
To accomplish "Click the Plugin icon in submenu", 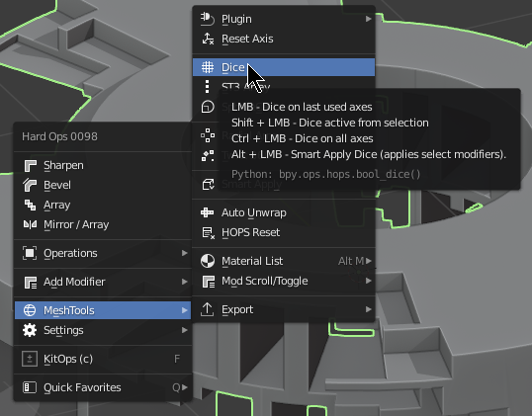I will [208, 19].
